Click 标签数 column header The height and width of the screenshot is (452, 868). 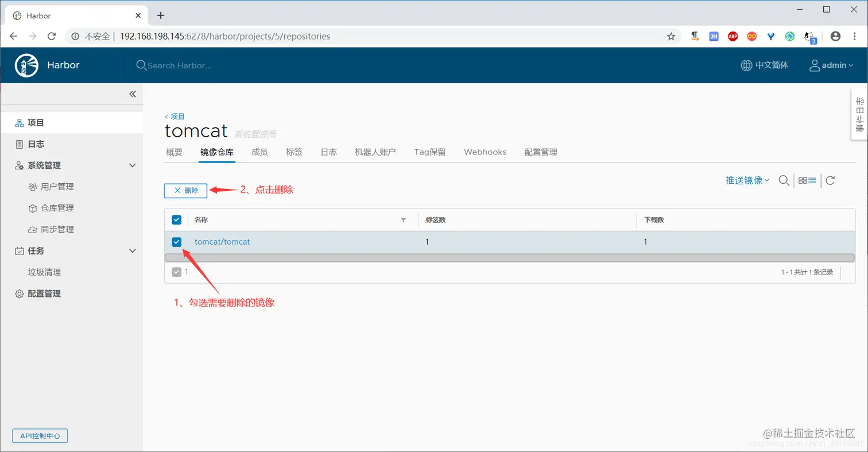435,220
